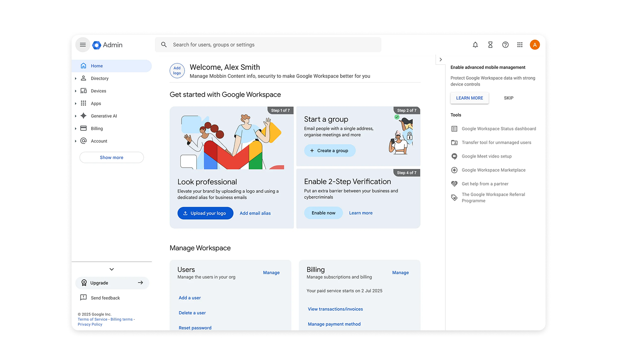Click the Billing card icon in sidebar

84,128
